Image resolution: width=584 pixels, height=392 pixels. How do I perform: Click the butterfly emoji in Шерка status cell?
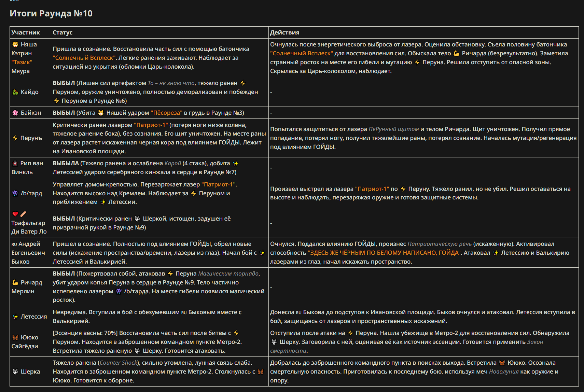[261, 372]
